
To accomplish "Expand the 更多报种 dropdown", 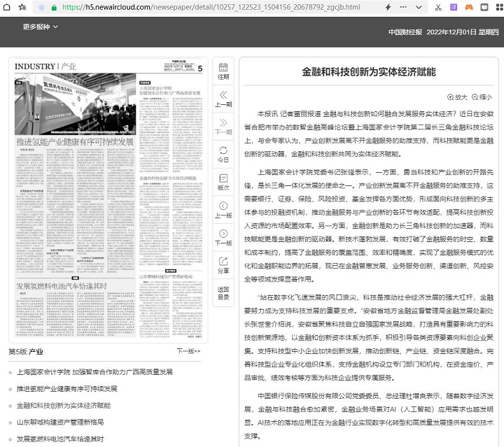I will coord(40,27).
